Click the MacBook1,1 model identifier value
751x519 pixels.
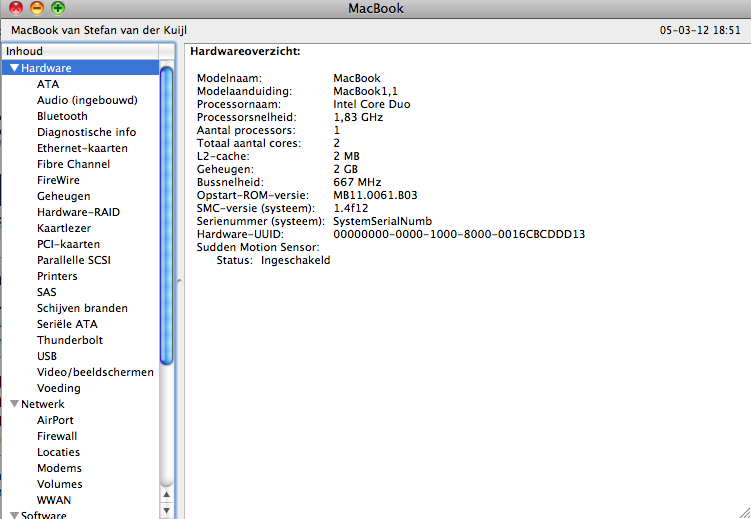[365, 91]
